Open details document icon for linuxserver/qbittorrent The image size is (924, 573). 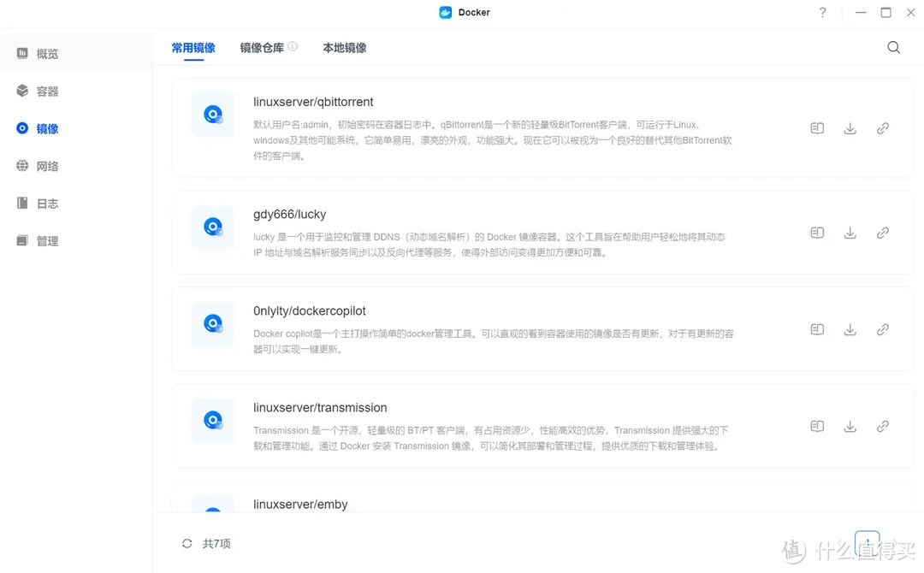(817, 127)
